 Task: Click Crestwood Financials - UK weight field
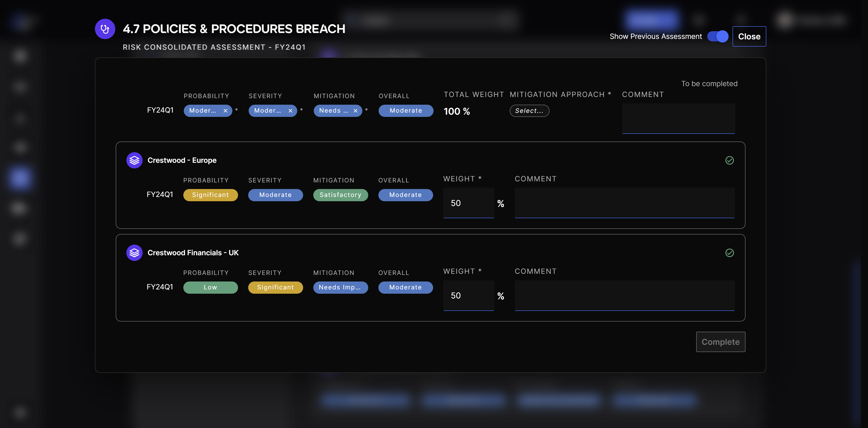468,296
